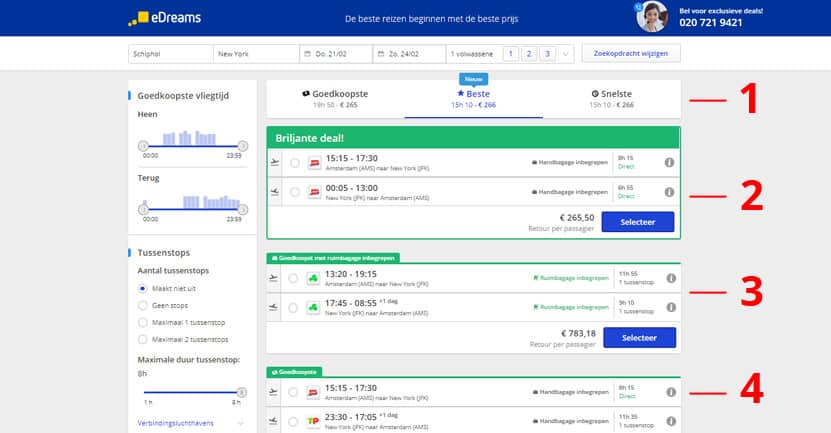Click Selecteer for the € 783,18 flight

click(640, 338)
